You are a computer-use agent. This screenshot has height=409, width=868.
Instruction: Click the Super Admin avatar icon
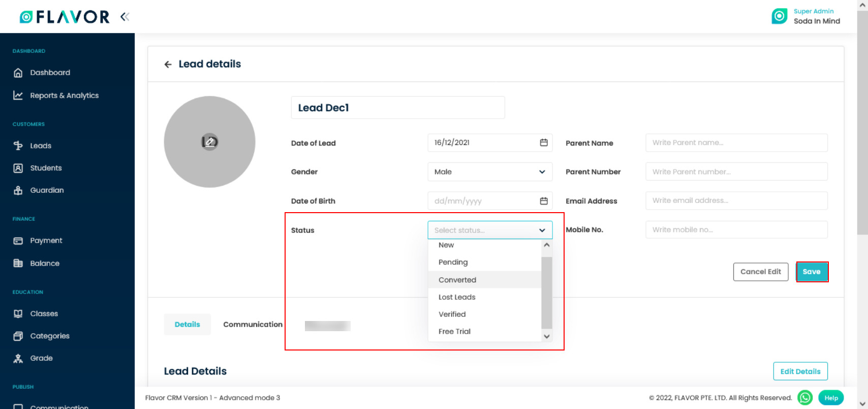click(779, 16)
